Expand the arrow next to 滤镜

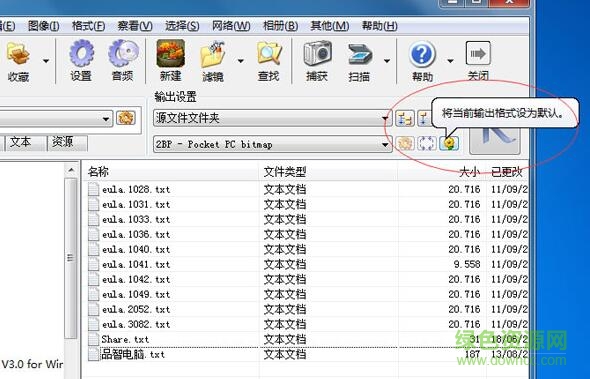point(241,61)
